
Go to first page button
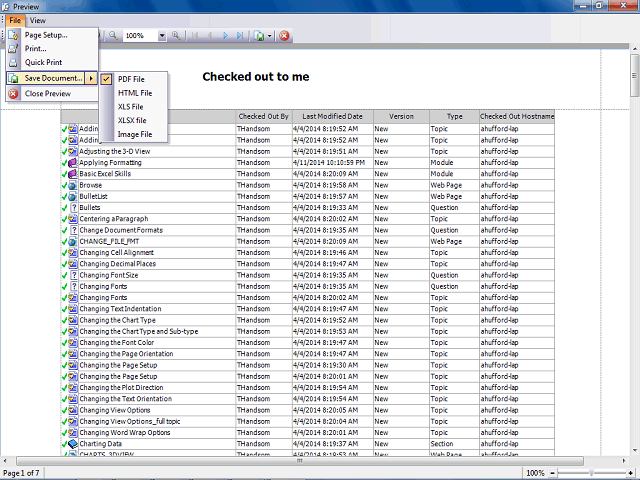pos(195,36)
